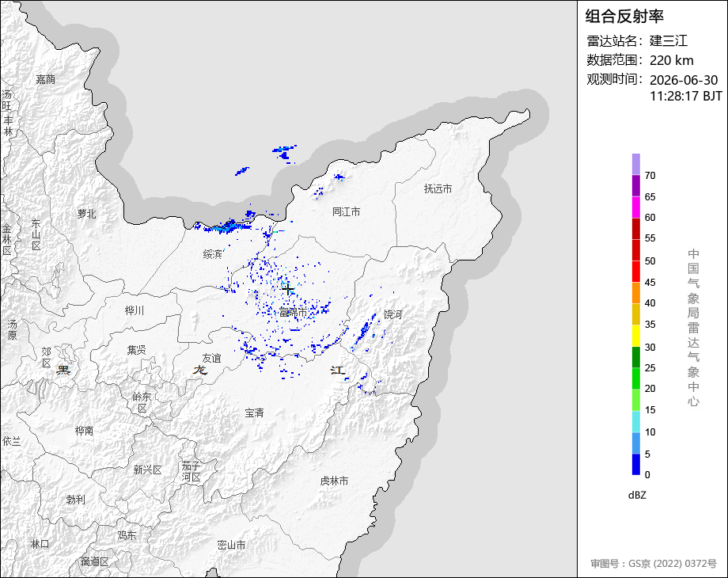Click the 虎林市 map label
The image size is (728, 578).
click(x=334, y=481)
